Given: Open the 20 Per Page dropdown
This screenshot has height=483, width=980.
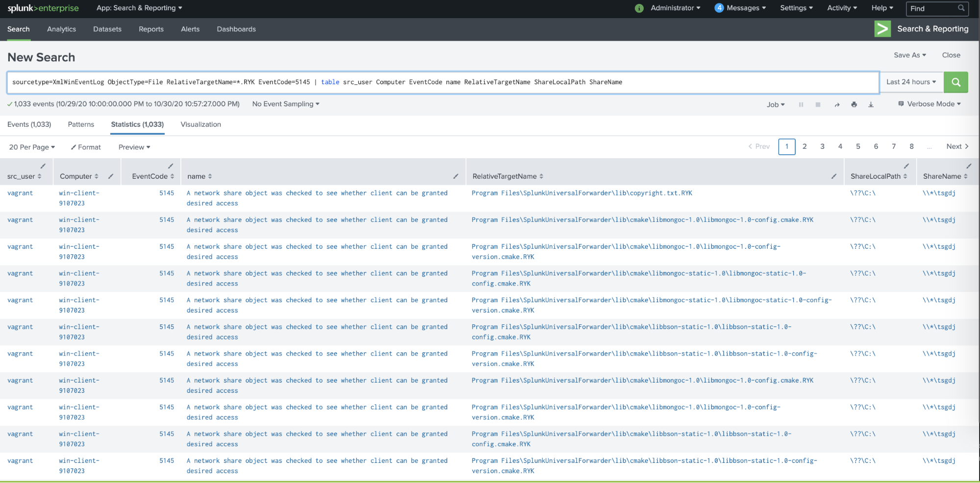Looking at the screenshot, I should (x=32, y=147).
